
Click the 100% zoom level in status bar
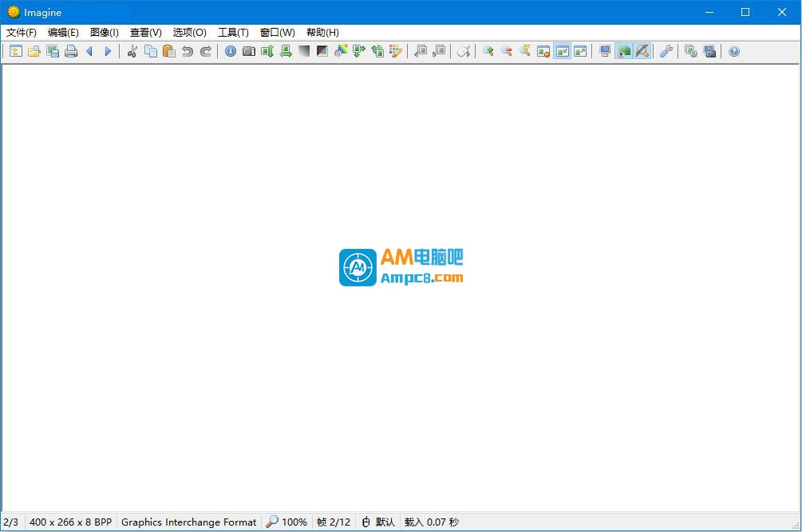point(294,522)
